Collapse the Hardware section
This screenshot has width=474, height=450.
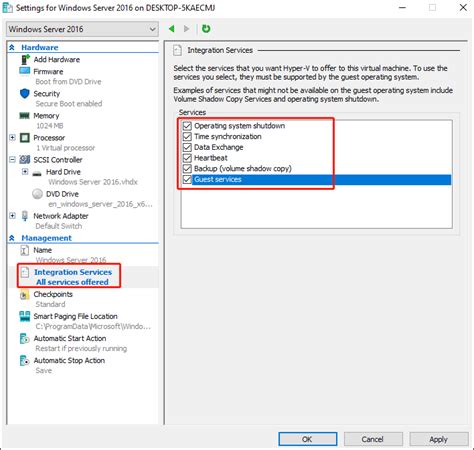pos(12,48)
